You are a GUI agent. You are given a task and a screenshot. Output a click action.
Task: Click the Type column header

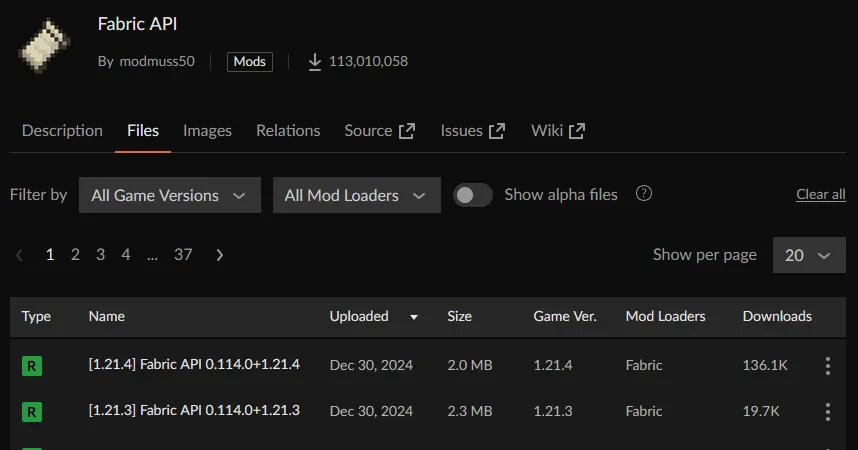tap(36, 316)
